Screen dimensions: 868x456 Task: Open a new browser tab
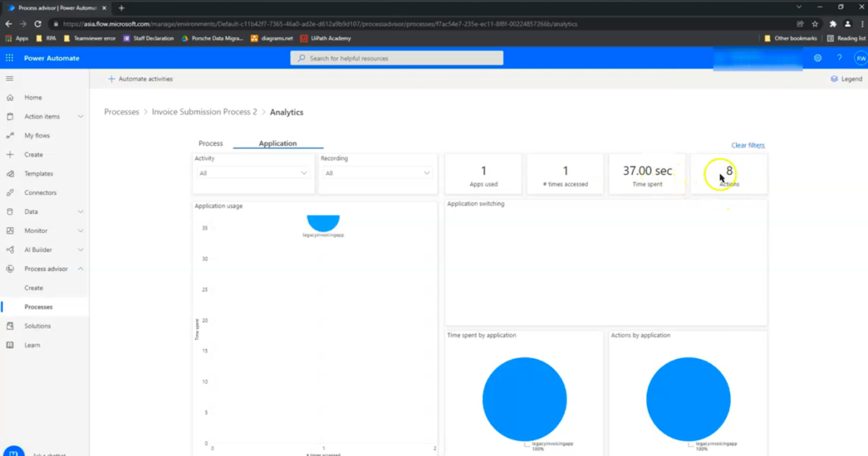121,8
